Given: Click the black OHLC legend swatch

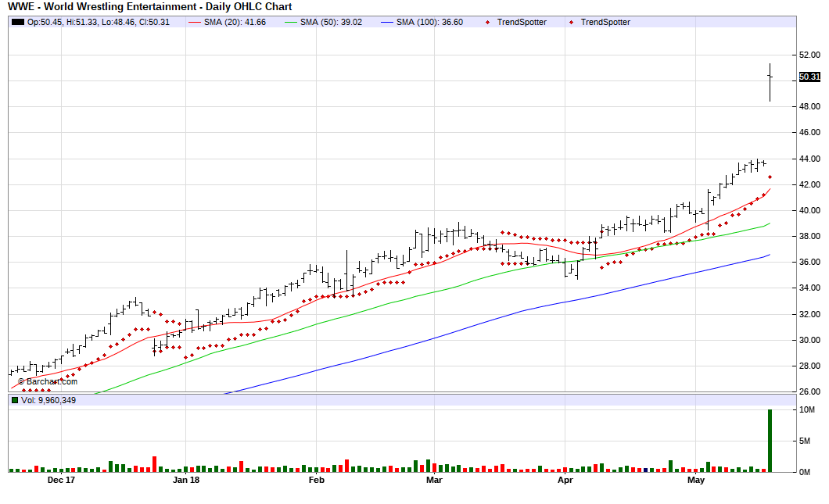Looking at the screenshot, I should point(18,22).
